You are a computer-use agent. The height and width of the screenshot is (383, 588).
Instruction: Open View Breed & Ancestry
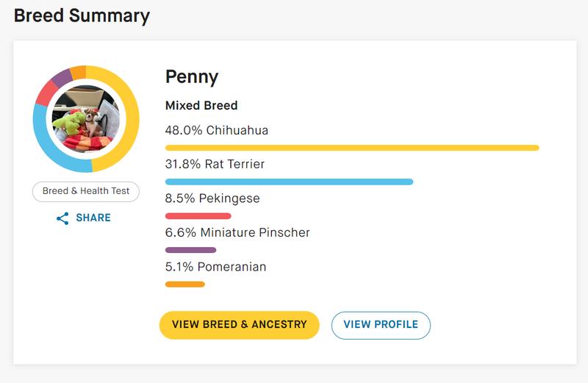240,325
